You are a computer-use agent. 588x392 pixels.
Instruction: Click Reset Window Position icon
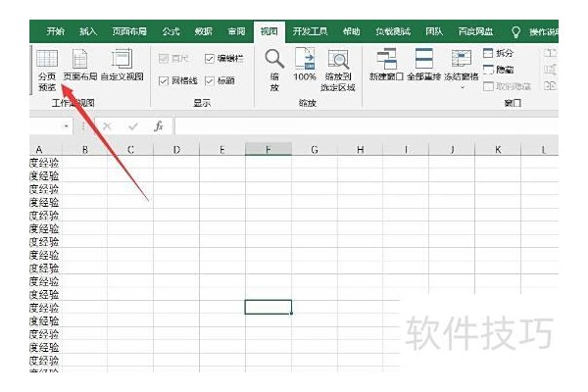pyautogui.click(x=550, y=86)
